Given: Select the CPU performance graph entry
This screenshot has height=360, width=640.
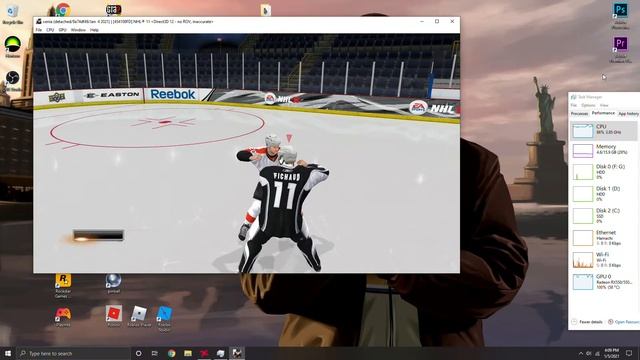Looking at the screenshot, I should click(x=604, y=131).
